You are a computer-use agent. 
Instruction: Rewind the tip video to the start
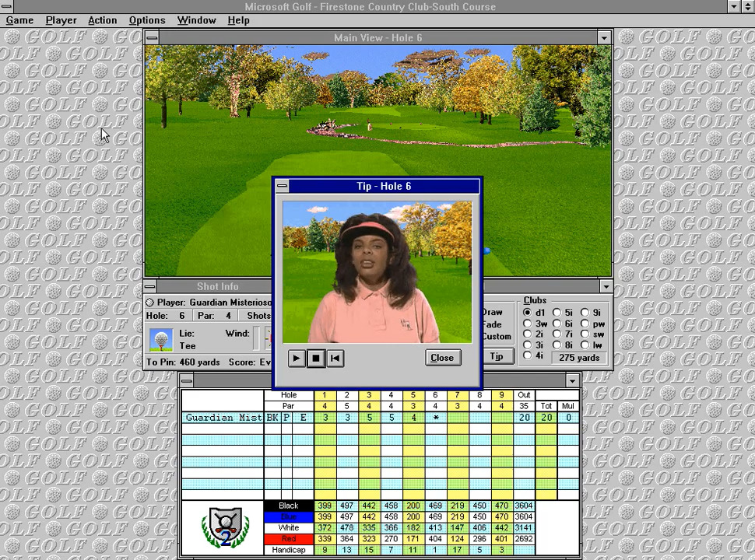point(335,358)
